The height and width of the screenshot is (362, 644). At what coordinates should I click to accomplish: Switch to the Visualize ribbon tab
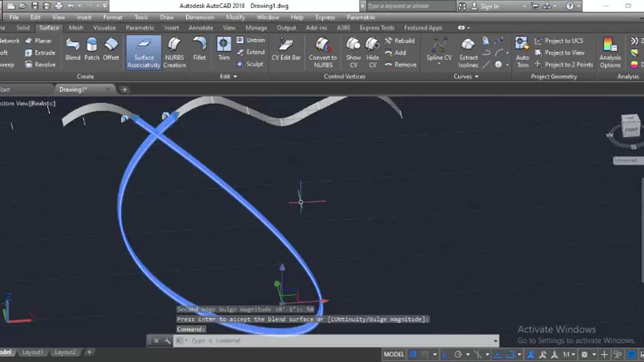[x=104, y=28]
